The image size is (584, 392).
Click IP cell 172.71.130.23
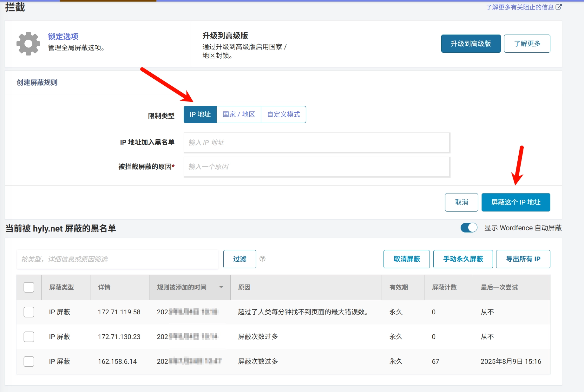pos(119,337)
